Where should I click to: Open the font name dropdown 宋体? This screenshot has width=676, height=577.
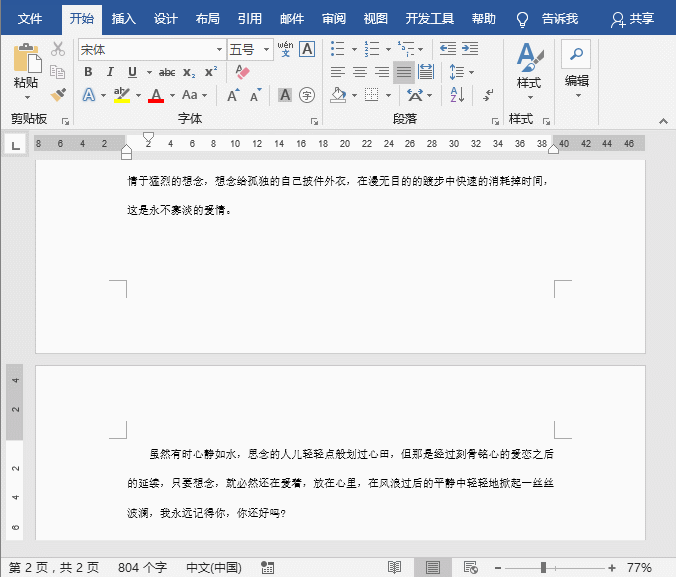tap(219, 50)
